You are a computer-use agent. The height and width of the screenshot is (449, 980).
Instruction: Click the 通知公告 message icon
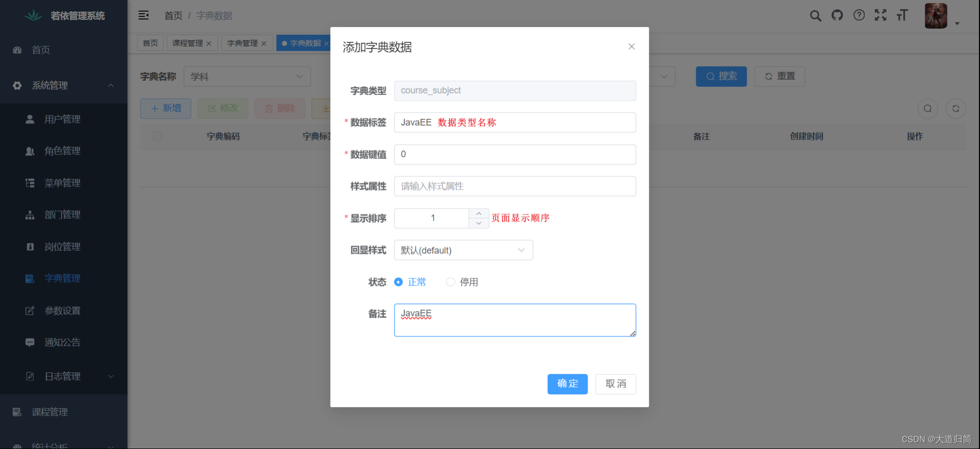pyautogui.click(x=30, y=342)
